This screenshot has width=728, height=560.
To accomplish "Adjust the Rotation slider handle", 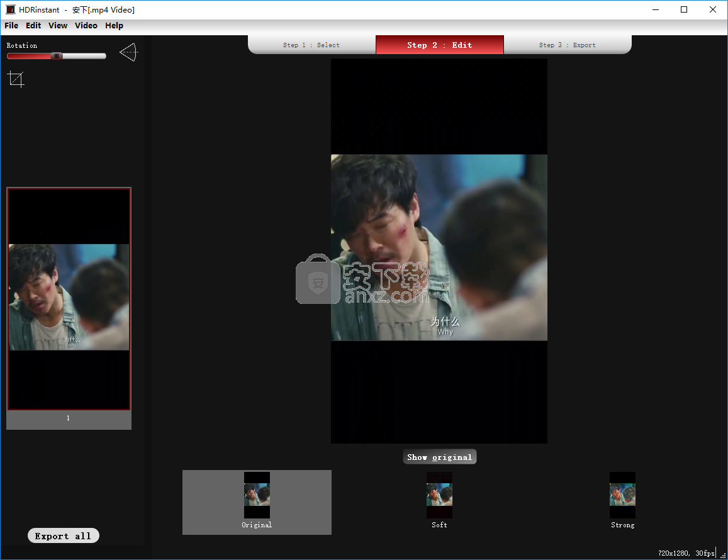I will pos(57,56).
